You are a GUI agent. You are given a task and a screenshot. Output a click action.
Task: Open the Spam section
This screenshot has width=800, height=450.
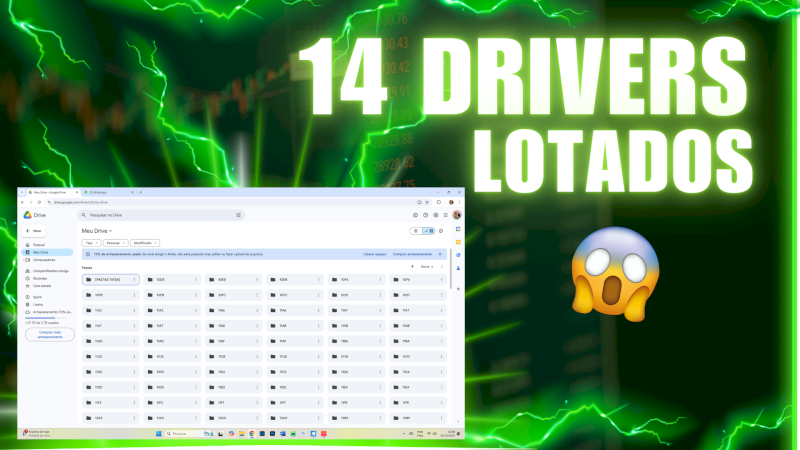[x=34, y=297]
